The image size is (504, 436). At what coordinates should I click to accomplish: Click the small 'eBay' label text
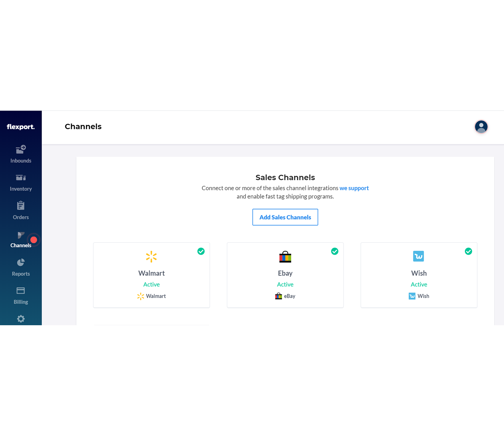pos(290,296)
